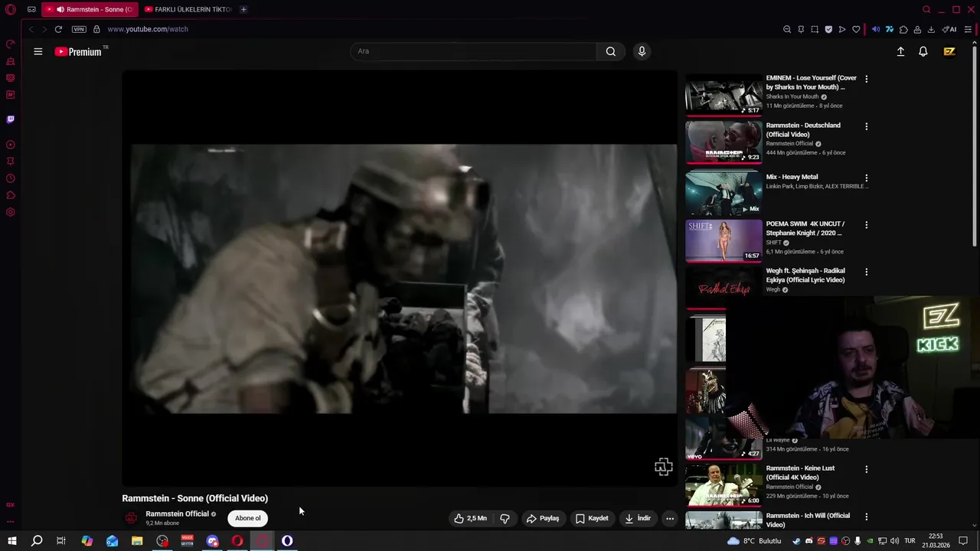This screenshot has width=980, height=551.
Task: Open Opera ad blocker shield icon
Action: 828,29
